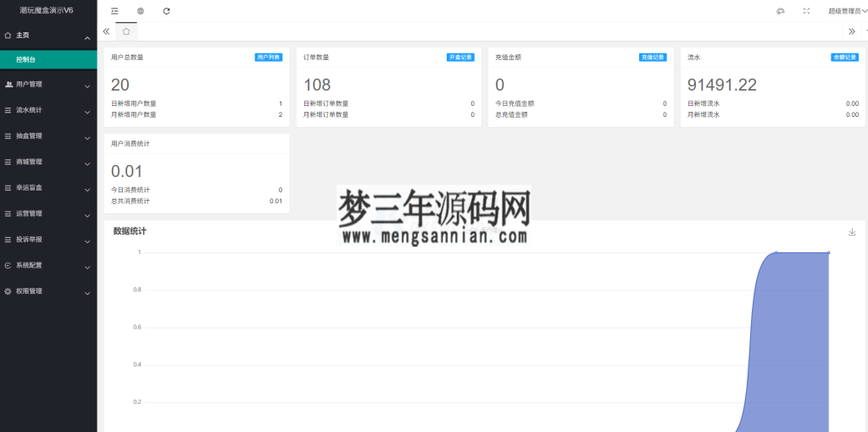Click the 流水统计 list icon
Image resolution: width=868 pixels, height=432 pixels.
[x=8, y=110]
